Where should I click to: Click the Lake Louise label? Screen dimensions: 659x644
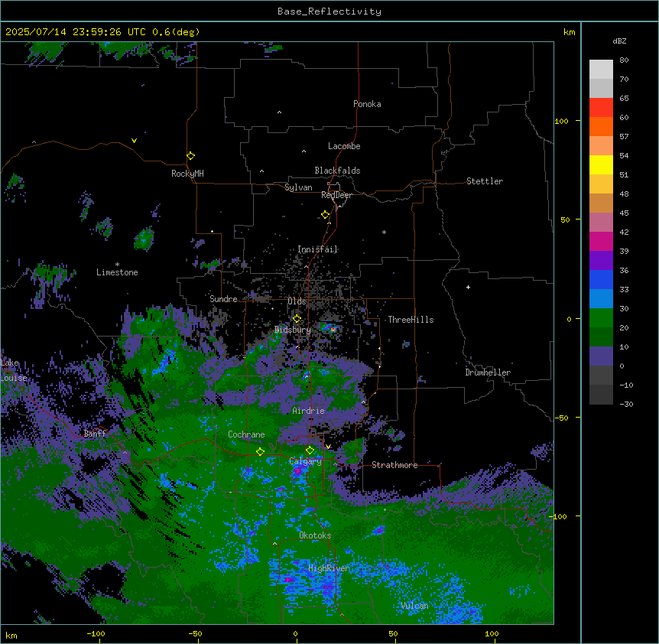(x=12, y=370)
